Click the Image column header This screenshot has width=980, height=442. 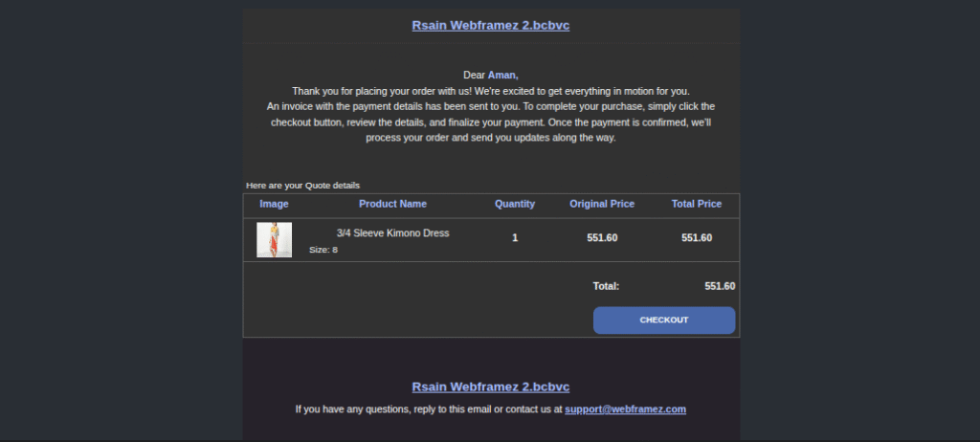(274, 204)
